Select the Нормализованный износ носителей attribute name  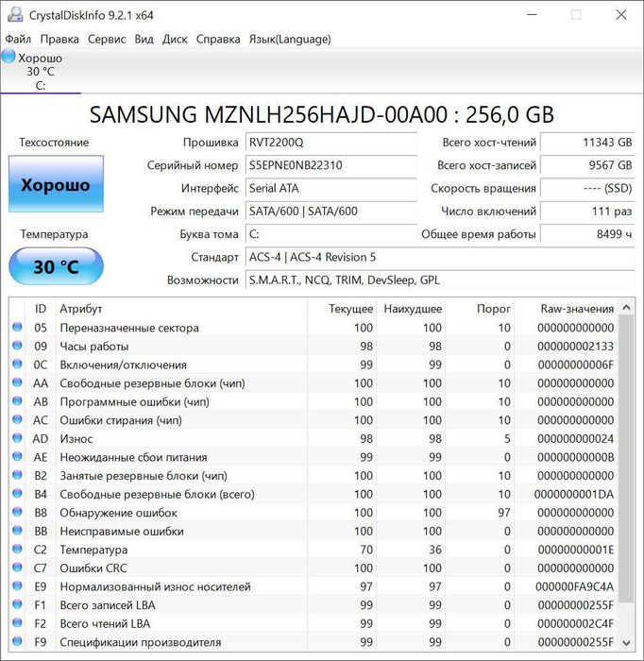pyautogui.click(x=155, y=586)
